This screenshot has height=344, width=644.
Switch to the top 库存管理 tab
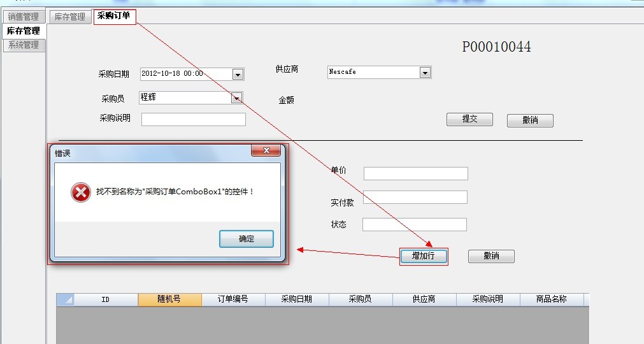point(70,17)
